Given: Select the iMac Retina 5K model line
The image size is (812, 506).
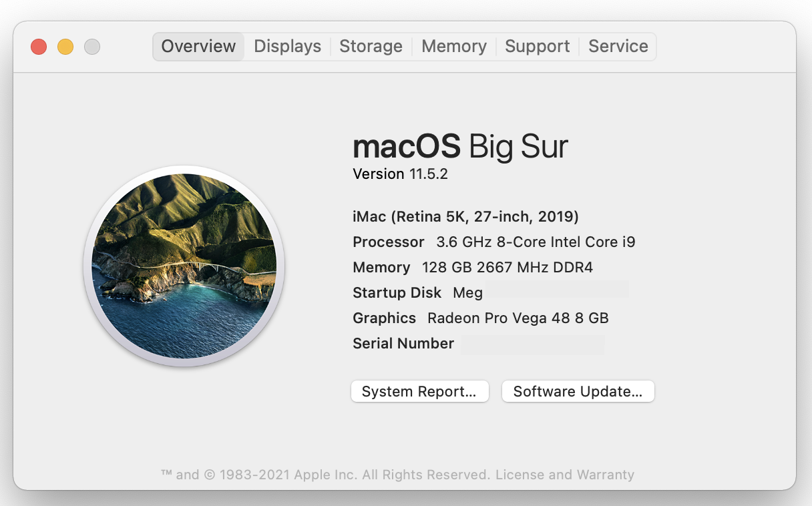Looking at the screenshot, I should (465, 217).
